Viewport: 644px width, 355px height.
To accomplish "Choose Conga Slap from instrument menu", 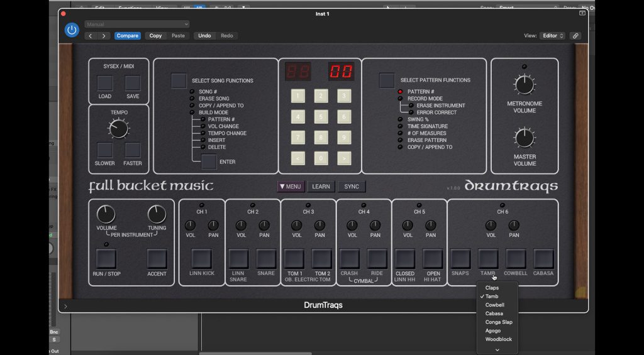I will pos(497,322).
